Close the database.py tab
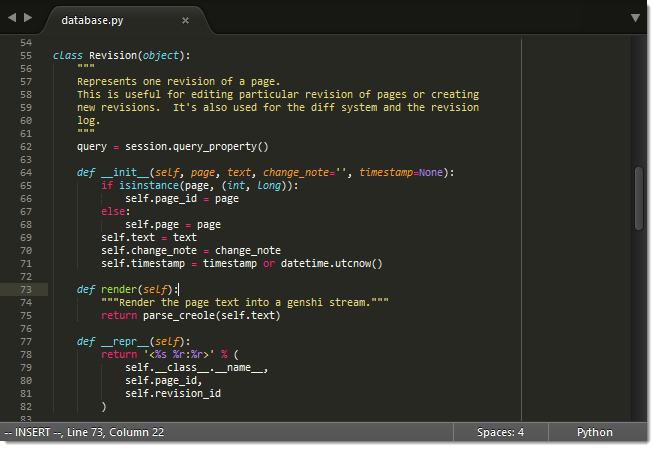Screen dimensions: 655x449 [x=185, y=20]
